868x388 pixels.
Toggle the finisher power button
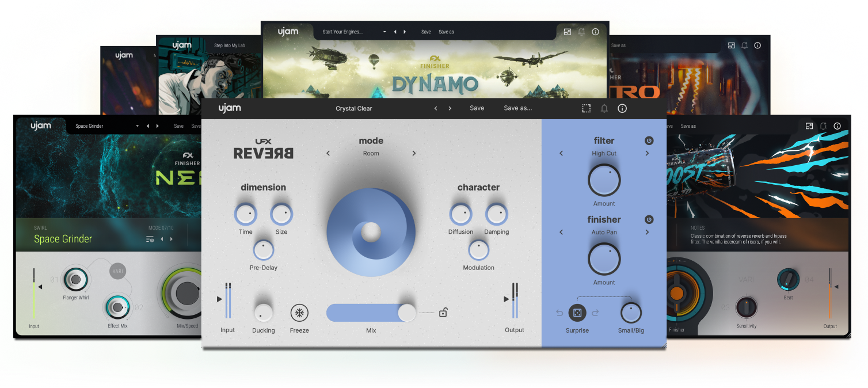pos(649,219)
